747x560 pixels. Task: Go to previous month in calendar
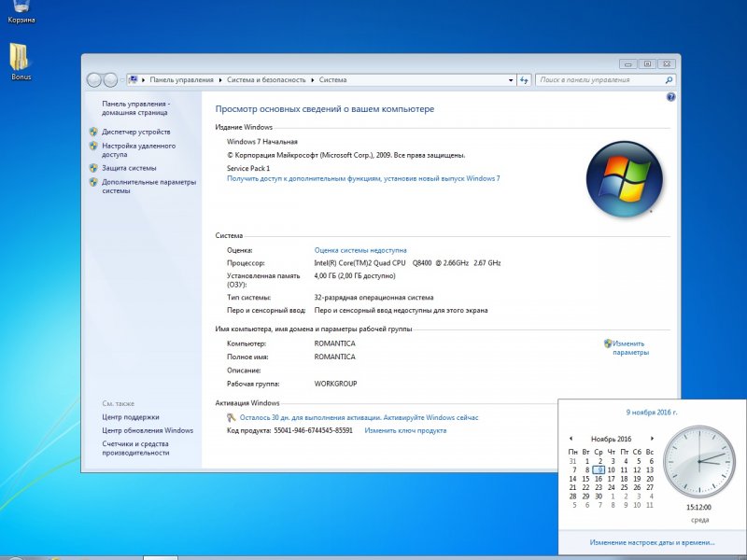pos(571,439)
